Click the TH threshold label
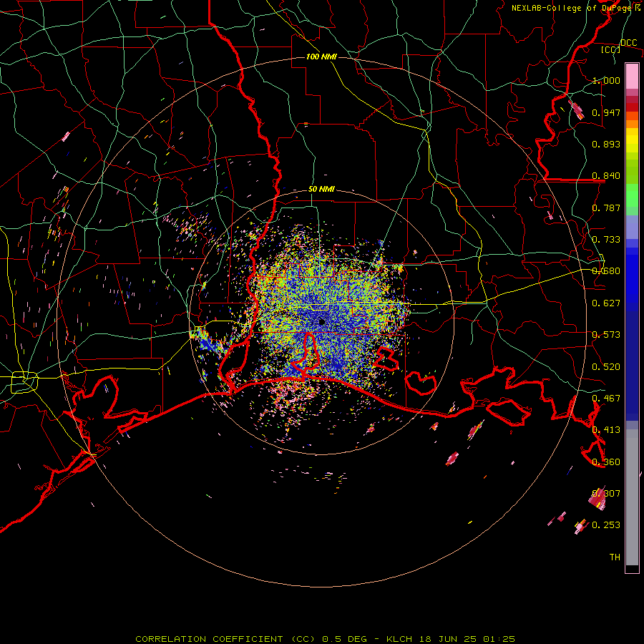 615,557
